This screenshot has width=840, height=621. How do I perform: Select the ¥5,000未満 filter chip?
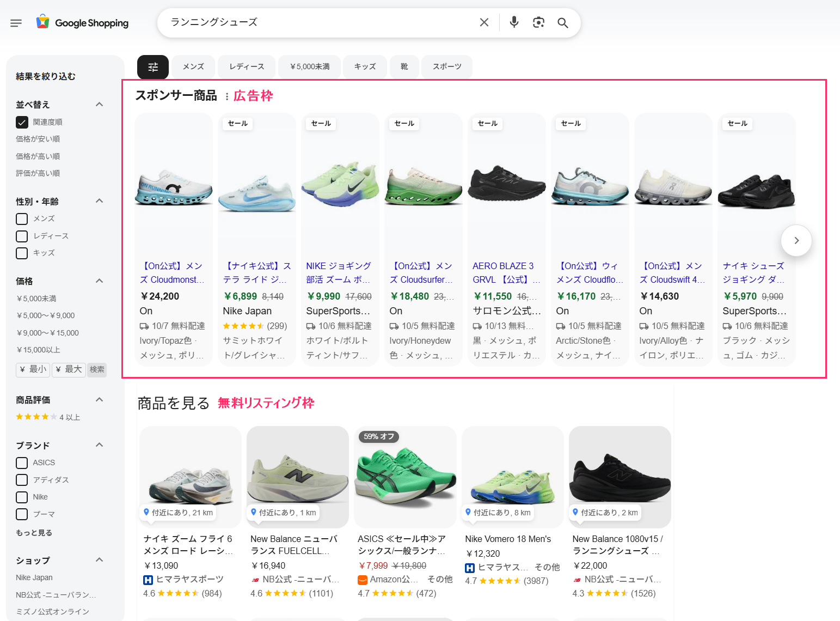coord(310,67)
